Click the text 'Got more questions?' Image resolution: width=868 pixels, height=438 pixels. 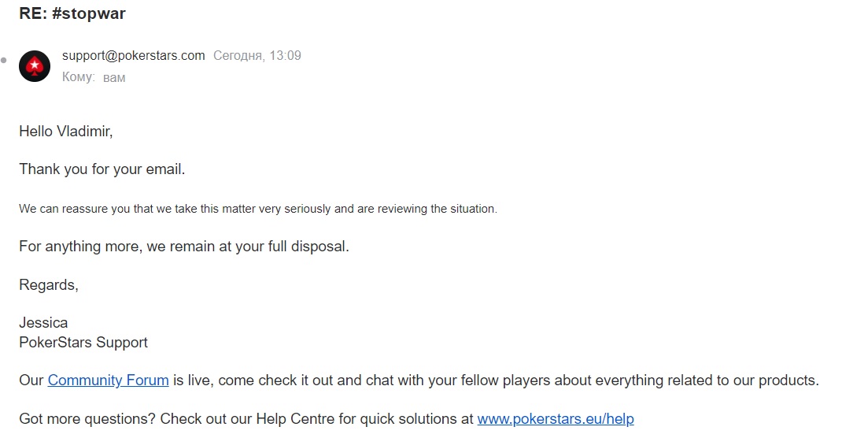(x=87, y=418)
